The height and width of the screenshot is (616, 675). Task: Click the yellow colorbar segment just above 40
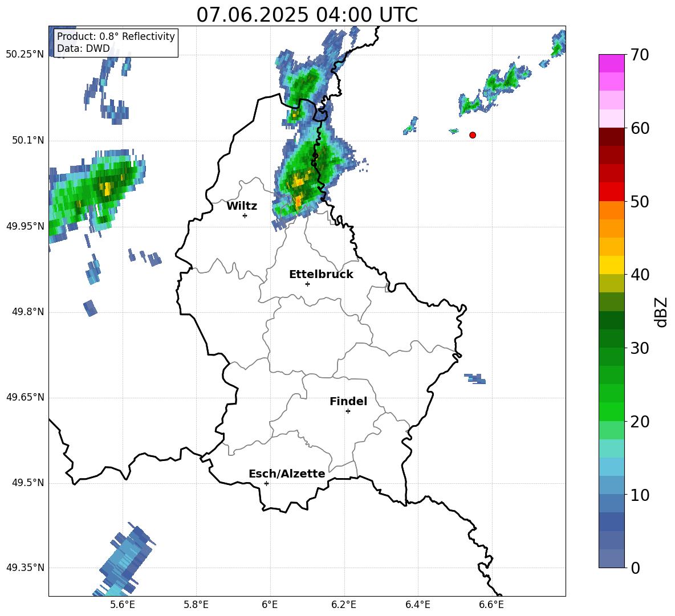(x=611, y=265)
